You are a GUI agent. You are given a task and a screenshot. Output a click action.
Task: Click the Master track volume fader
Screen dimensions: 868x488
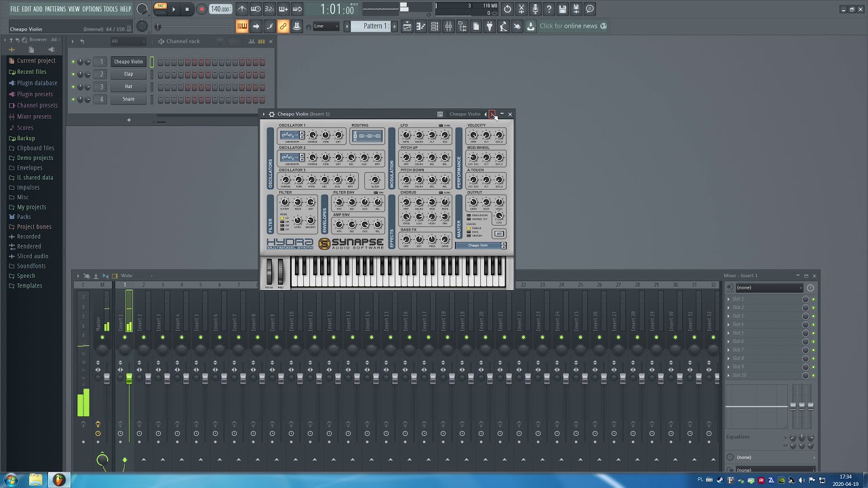106,379
